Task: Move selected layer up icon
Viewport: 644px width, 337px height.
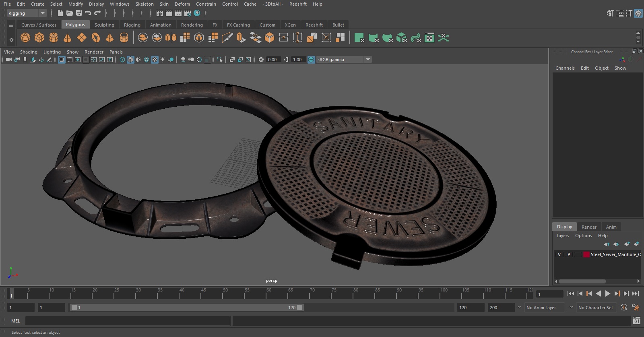Action: tap(607, 244)
